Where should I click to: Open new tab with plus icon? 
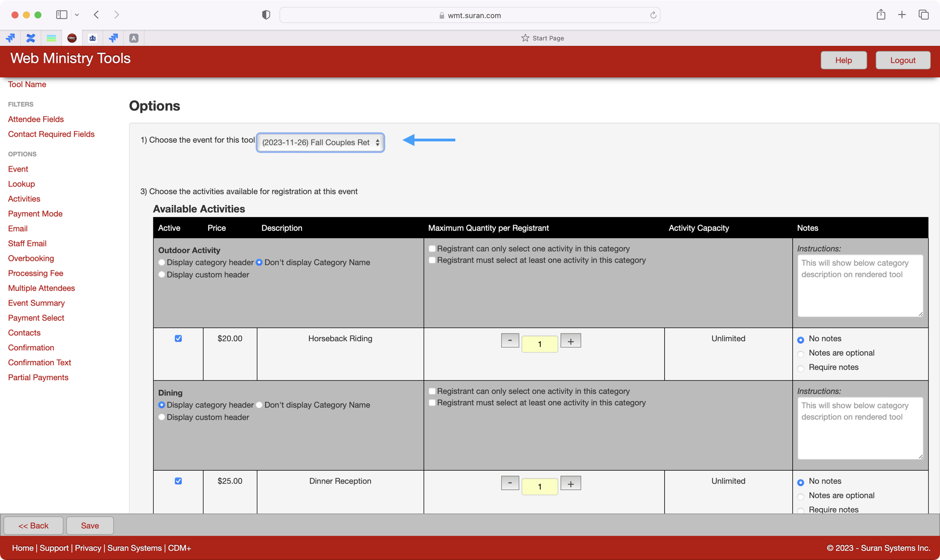pyautogui.click(x=901, y=15)
